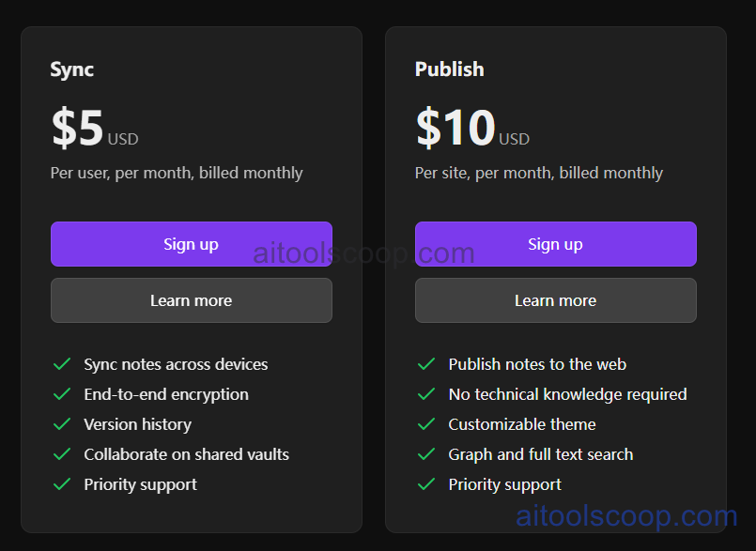This screenshot has width=756, height=551.
Task: Select the checkmark beside "Customizable theme"
Action: click(x=426, y=424)
